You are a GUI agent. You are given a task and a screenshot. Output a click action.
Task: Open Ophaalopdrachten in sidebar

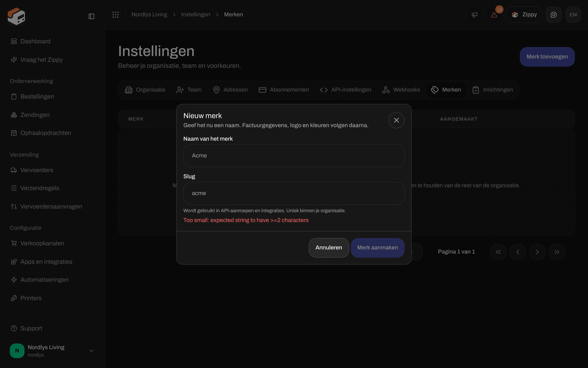52,133
